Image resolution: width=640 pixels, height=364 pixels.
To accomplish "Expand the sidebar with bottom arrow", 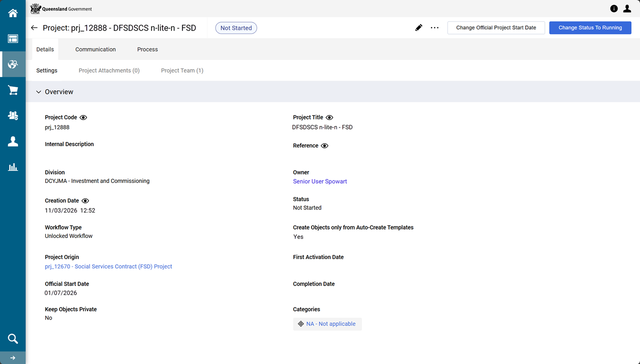I will coord(13,358).
